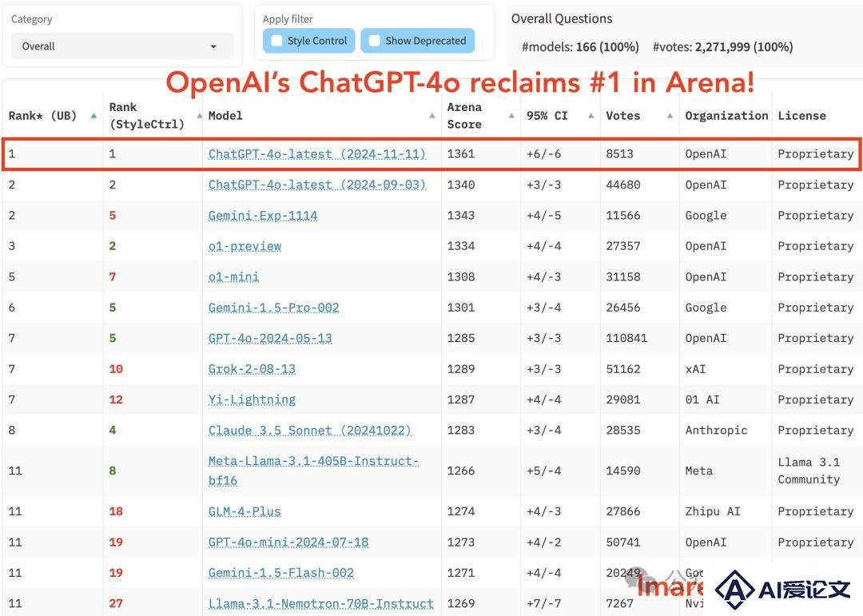Sort by the Model column arrow
The height and width of the screenshot is (616, 863).
(432, 116)
